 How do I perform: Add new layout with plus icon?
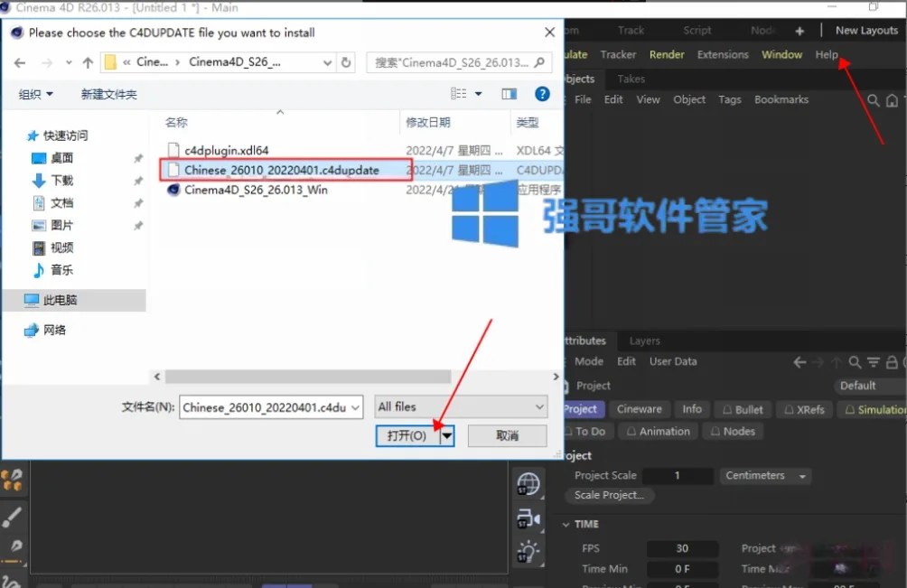pyautogui.click(x=799, y=31)
